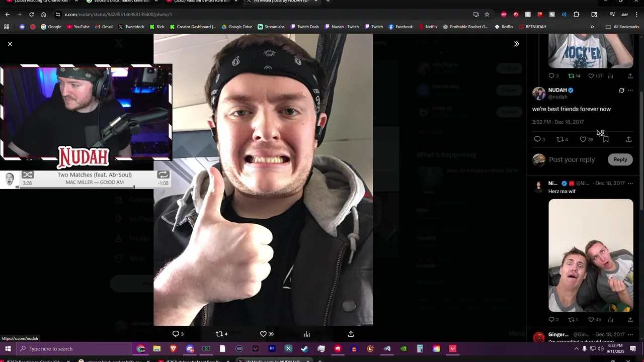Undo the green repost showing 14
644x362 pixels.
pyautogui.click(x=571, y=76)
